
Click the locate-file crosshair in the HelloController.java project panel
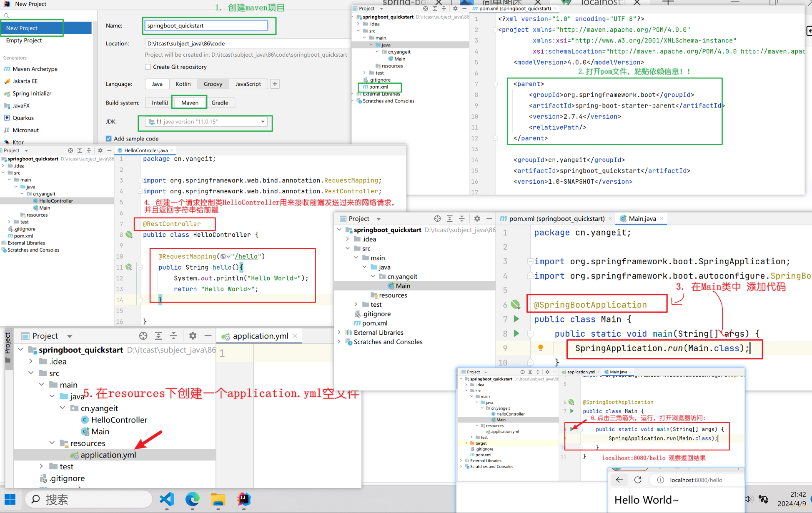coord(70,150)
